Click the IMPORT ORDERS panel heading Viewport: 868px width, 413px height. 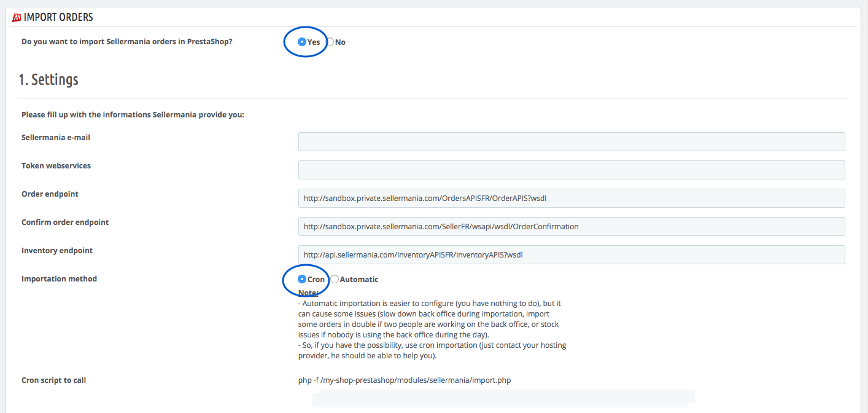tap(58, 17)
